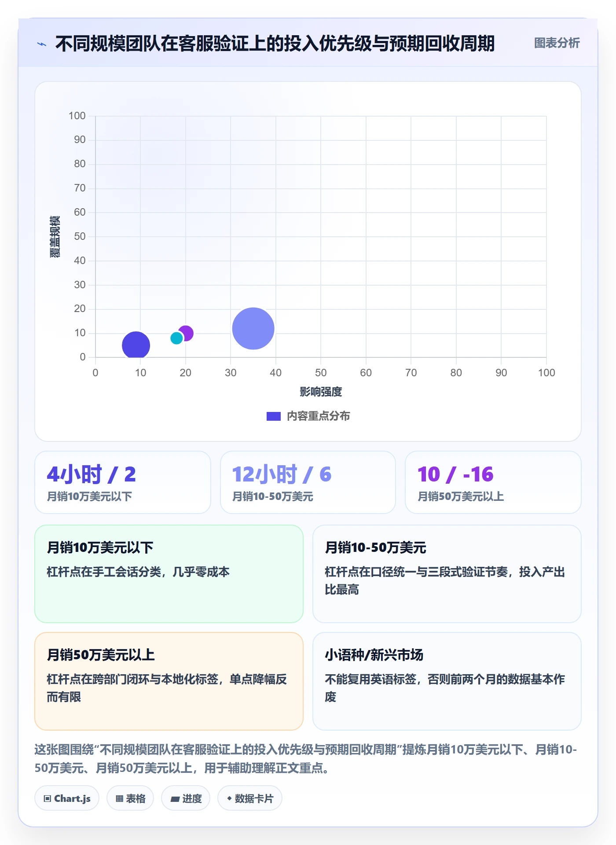Image resolution: width=616 pixels, height=845 pixels.
Task: Click the 月销50万美元以上 label under 10 / -16
Action: pyautogui.click(x=461, y=496)
